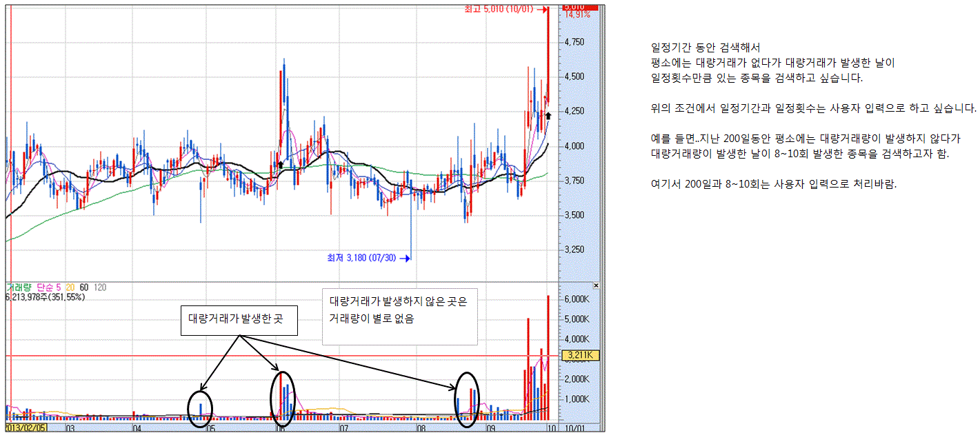
Task: Click the circled May volume spike
Action: pyautogui.click(x=200, y=408)
